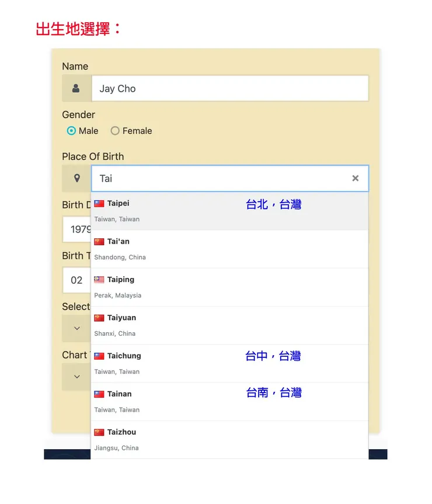
Task: Choose Taiyuan from the suggestions list
Action: tap(229, 326)
